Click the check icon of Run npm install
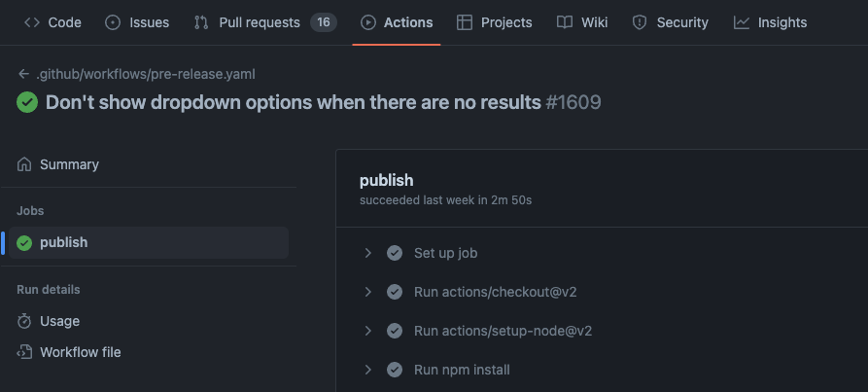Viewport: 868px width, 392px height. click(394, 370)
